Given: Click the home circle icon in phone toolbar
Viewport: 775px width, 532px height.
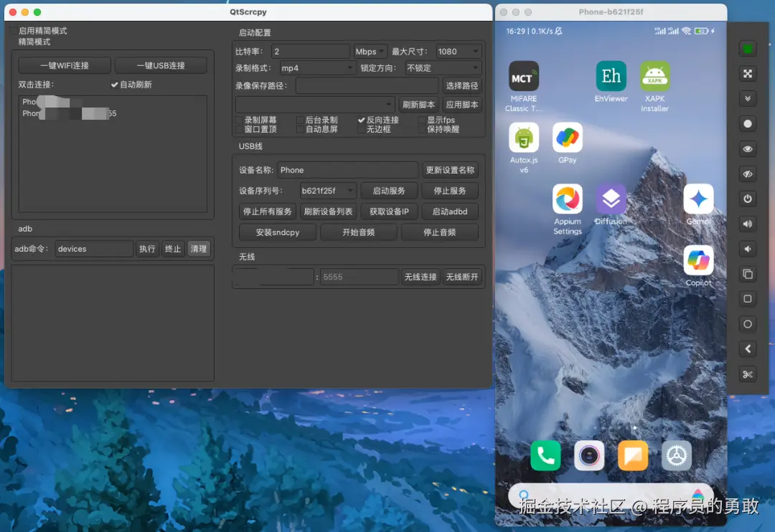Looking at the screenshot, I should coord(747,324).
